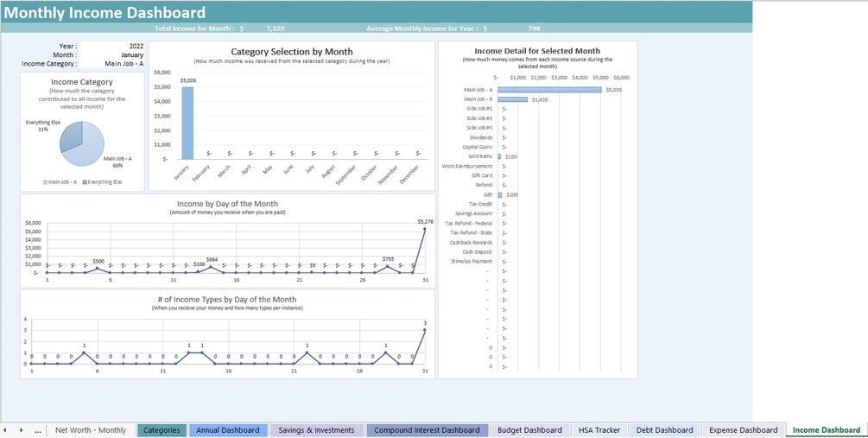Select Income Detail for Selected Month title
The height and width of the screenshot is (438, 868).
(x=537, y=51)
